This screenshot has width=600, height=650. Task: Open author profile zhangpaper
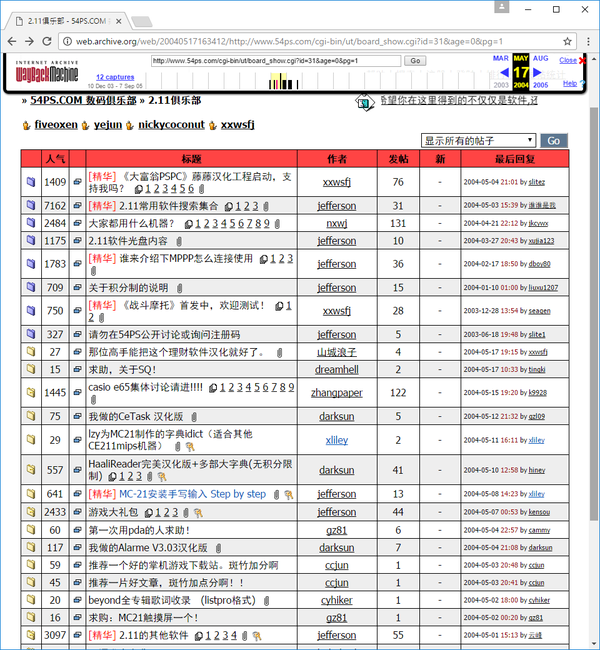point(337,393)
